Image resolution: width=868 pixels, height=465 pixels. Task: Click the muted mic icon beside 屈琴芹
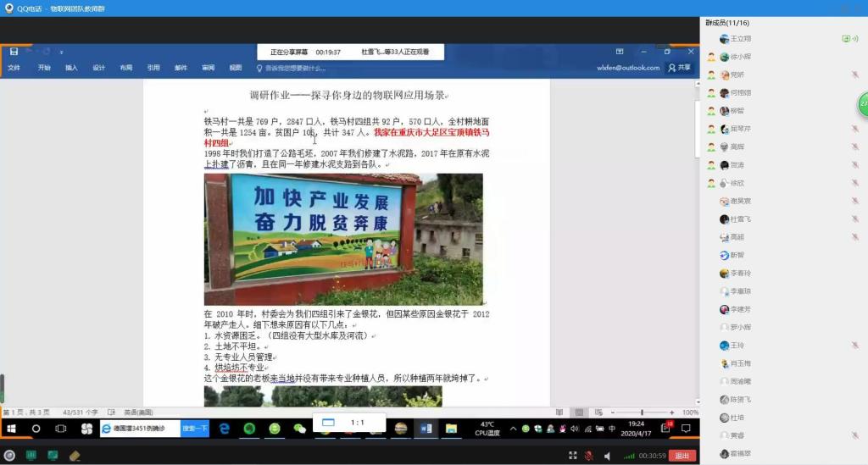[x=854, y=129]
